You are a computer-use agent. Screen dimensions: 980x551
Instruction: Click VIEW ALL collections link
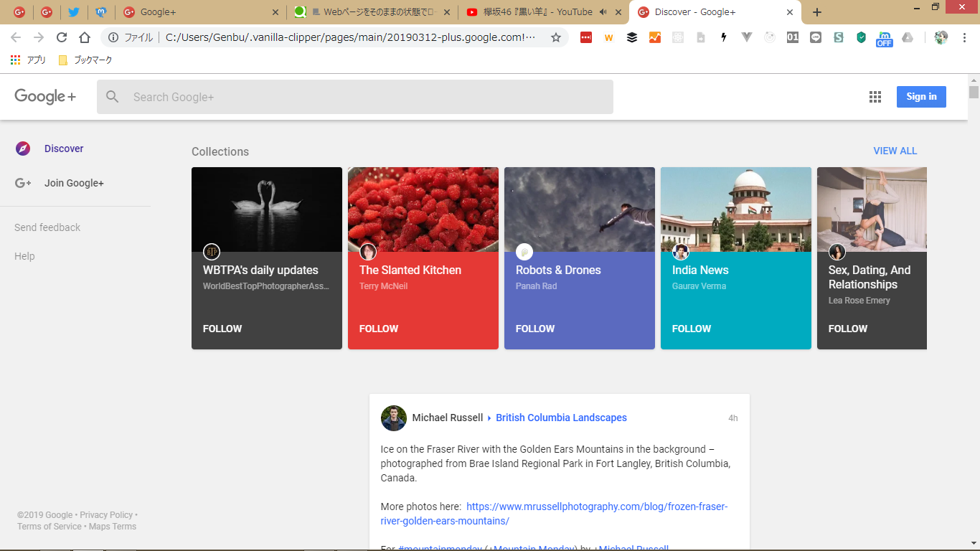(895, 151)
